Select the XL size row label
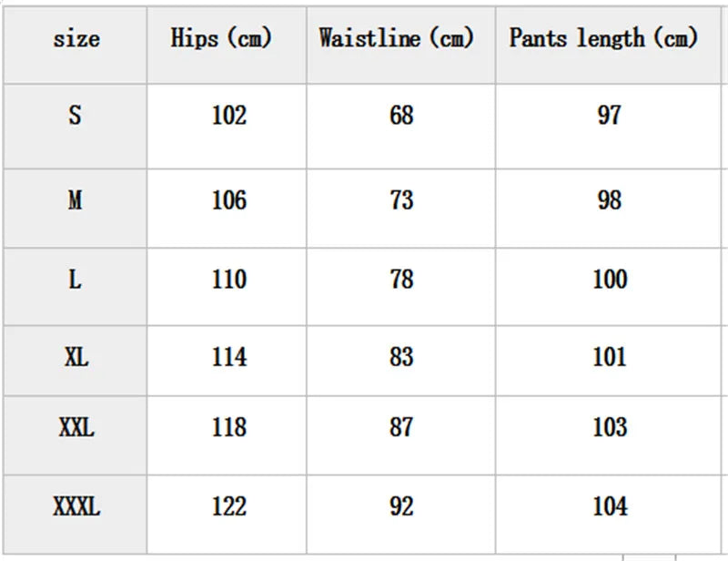 click(x=76, y=357)
